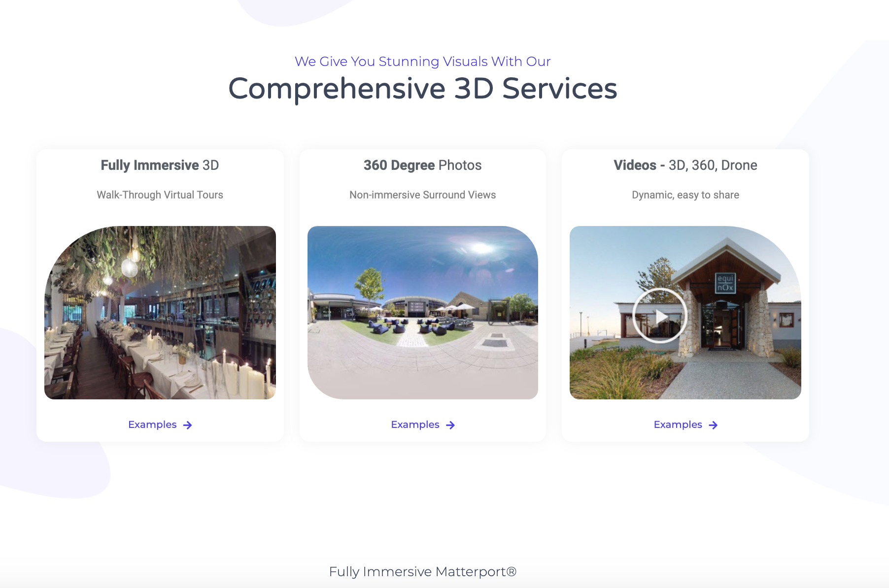Click the arrow icon under Fully Immersive 3D
889x588 pixels.
187,425
